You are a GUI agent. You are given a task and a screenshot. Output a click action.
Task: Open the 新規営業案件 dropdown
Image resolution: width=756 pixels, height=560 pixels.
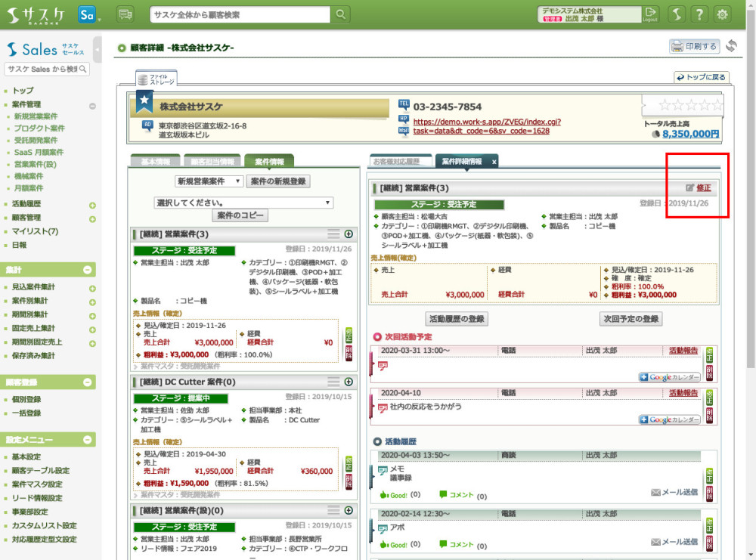point(209,181)
